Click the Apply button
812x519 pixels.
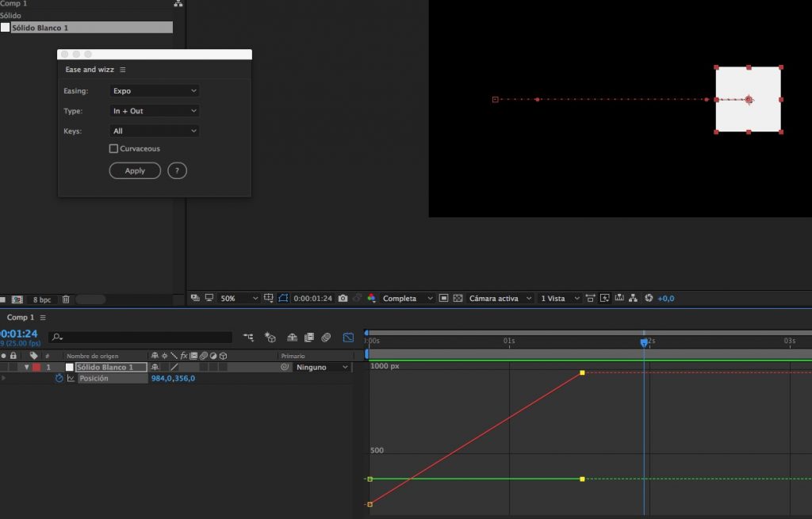tap(135, 170)
